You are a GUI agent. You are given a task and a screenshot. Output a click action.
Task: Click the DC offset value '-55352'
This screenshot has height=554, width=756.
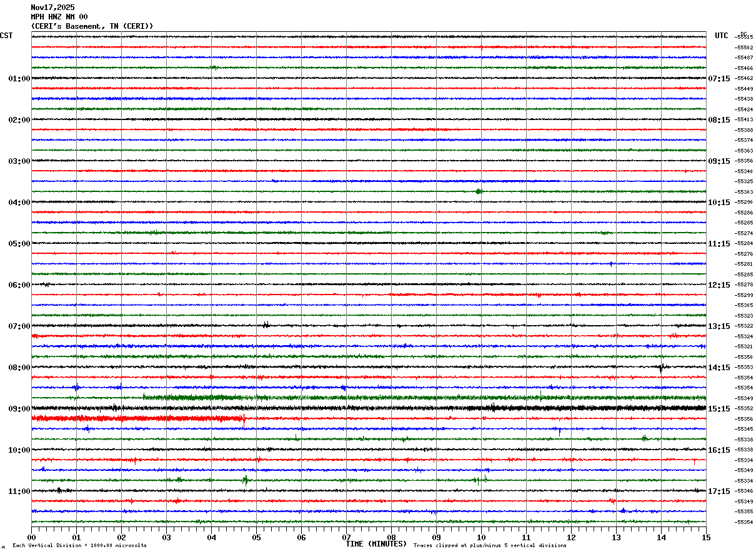pos(744,408)
